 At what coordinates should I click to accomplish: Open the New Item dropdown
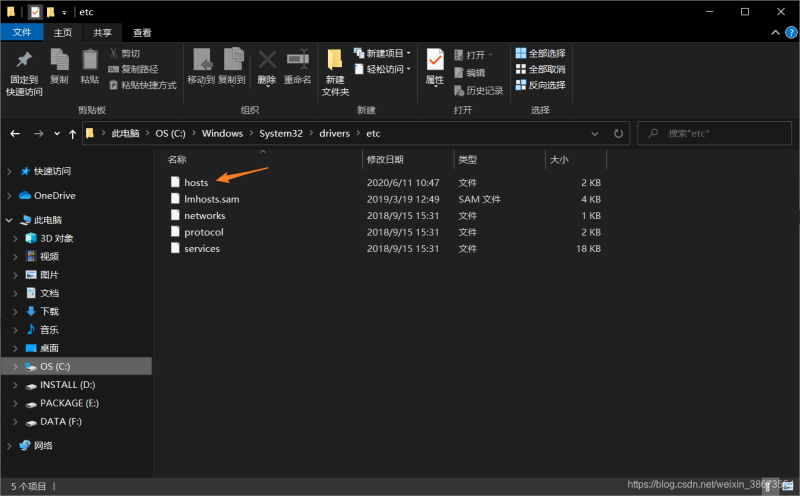(385, 53)
